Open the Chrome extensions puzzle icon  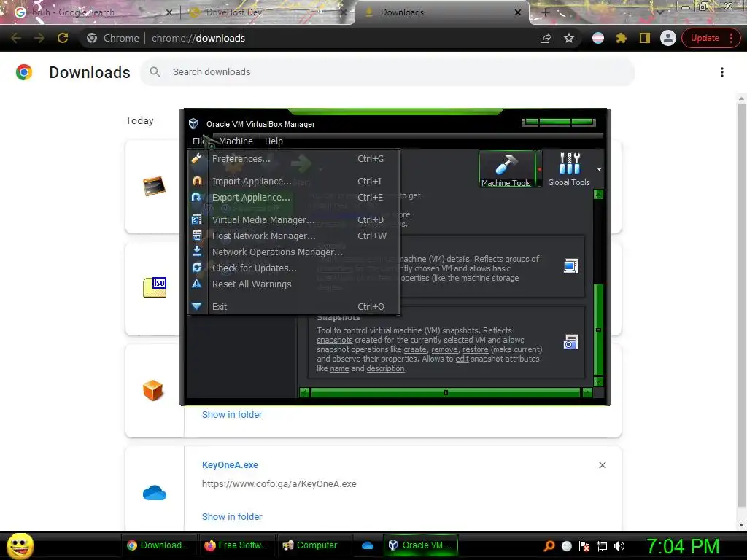click(622, 38)
